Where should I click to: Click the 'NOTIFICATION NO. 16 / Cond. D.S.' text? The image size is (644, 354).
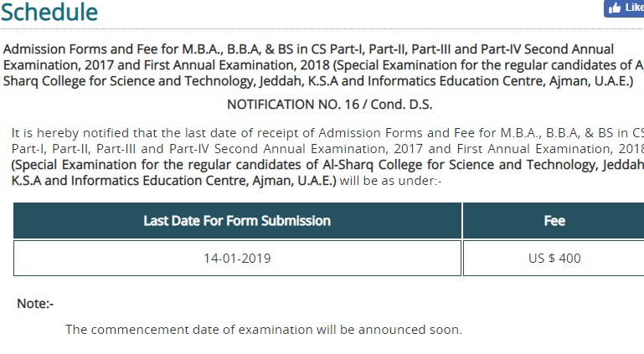pyautogui.click(x=329, y=105)
